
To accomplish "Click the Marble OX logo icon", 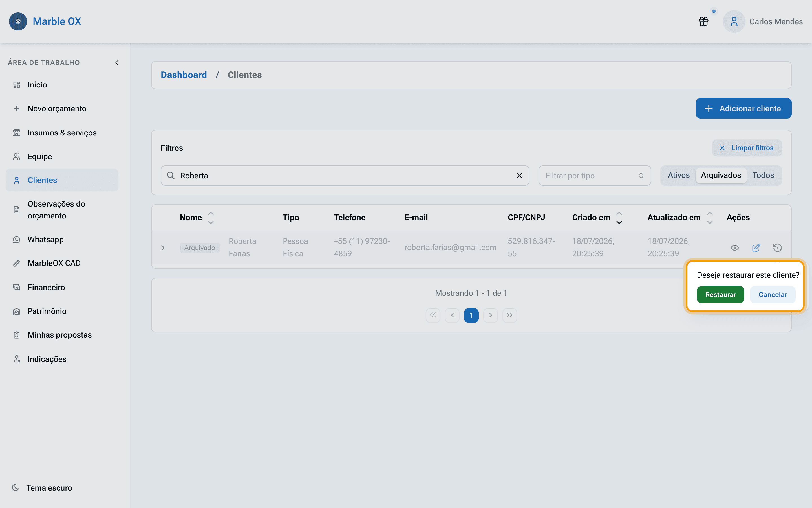I will [18, 21].
